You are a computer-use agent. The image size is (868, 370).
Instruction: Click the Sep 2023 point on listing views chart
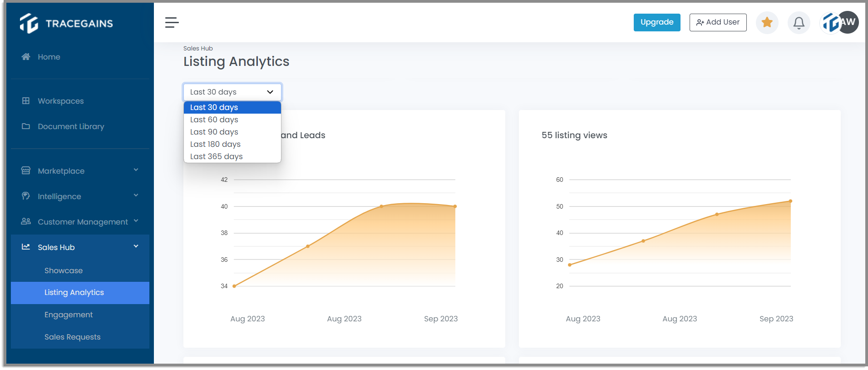pos(790,201)
